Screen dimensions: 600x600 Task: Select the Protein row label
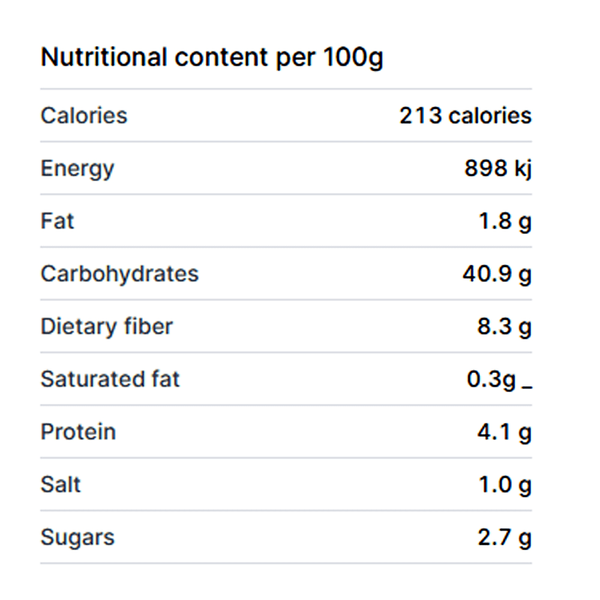(x=78, y=432)
